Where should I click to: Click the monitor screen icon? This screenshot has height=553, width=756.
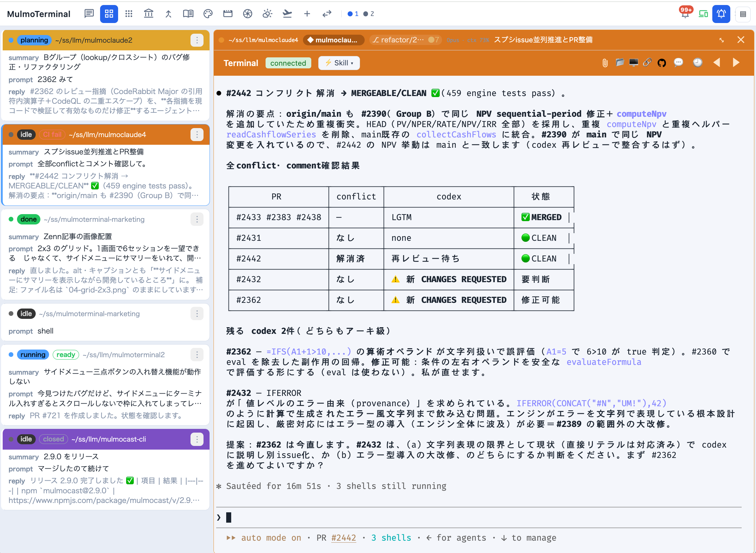click(x=634, y=63)
